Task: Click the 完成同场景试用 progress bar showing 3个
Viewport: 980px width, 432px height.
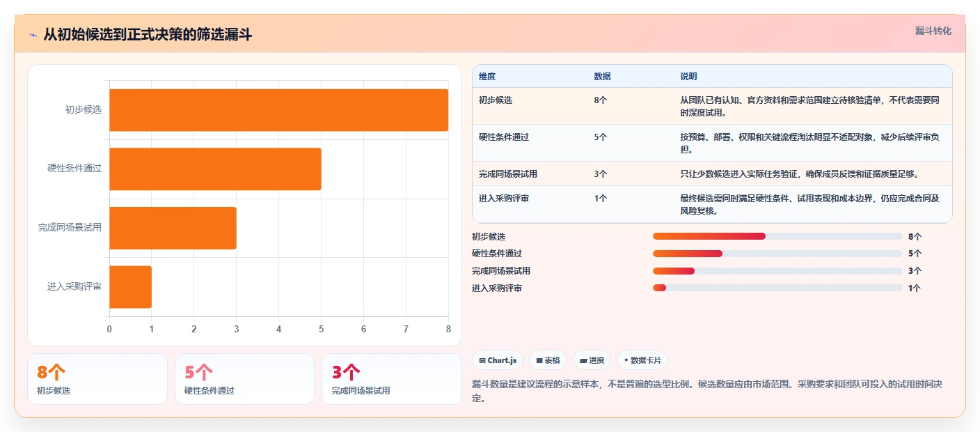Action: tap(777, 271)
